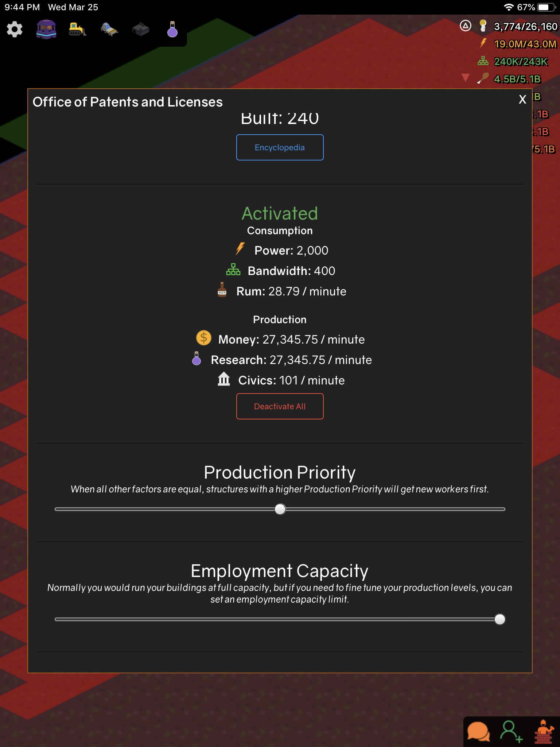This screenshot has height=747, width=560.
Task: Click the green add friend icon
Action: (x=511, y=732)
